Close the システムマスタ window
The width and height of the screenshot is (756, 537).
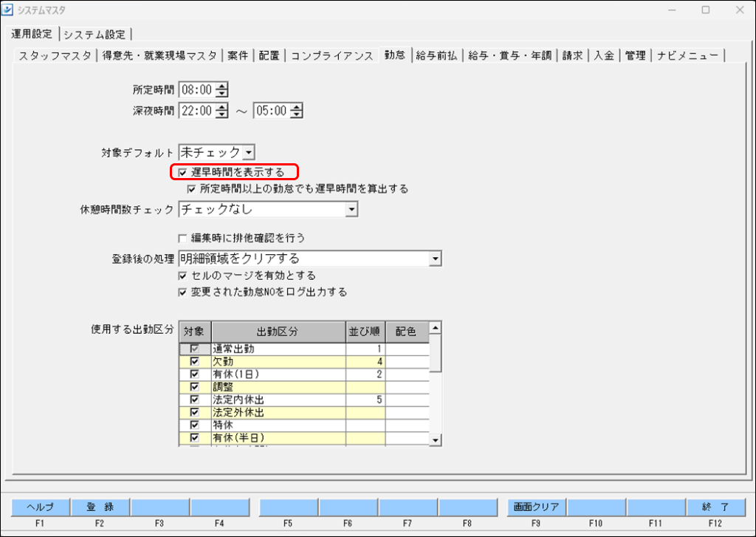[740, 10]
